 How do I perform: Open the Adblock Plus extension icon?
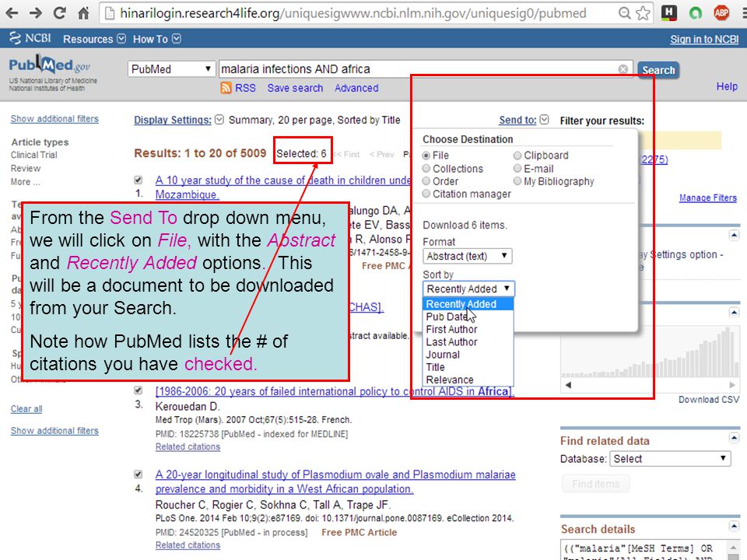[x=722, y=13]
